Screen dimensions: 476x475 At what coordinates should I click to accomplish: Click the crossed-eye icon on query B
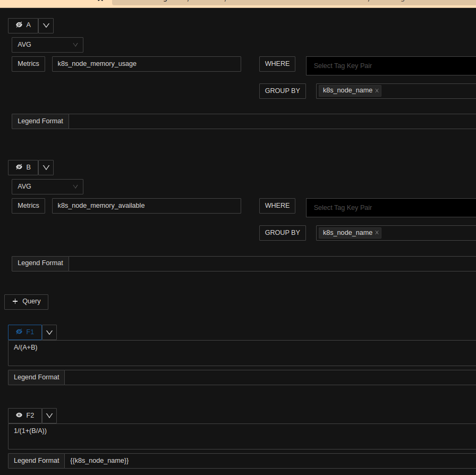pos(19,167)
